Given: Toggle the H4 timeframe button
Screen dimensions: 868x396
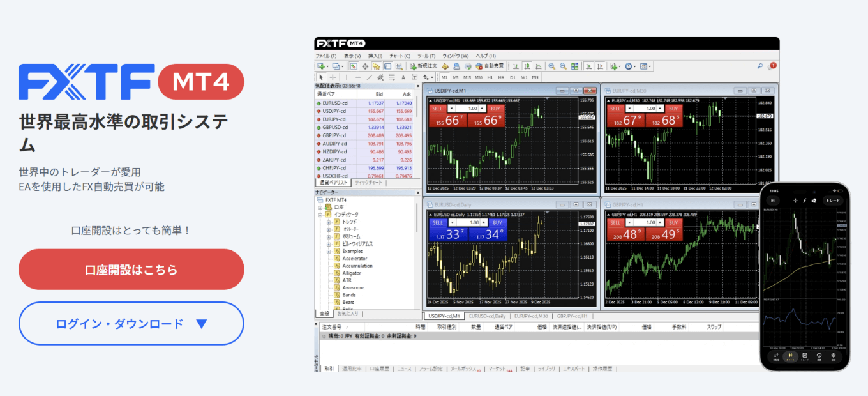Looking at the screenshot, I should click(501, 77).
